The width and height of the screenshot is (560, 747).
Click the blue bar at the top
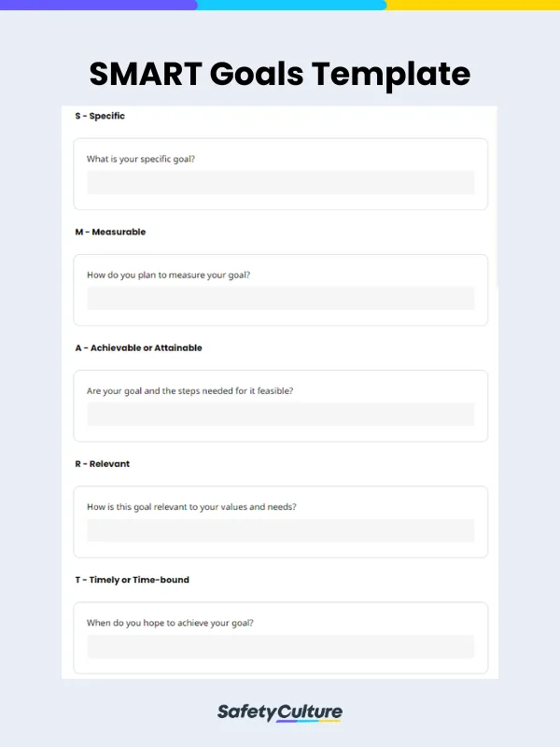[291, 5]
